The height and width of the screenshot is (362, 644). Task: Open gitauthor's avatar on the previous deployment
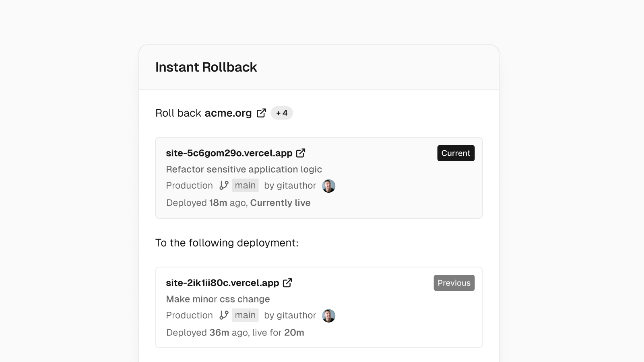click(x=328, y=316)
